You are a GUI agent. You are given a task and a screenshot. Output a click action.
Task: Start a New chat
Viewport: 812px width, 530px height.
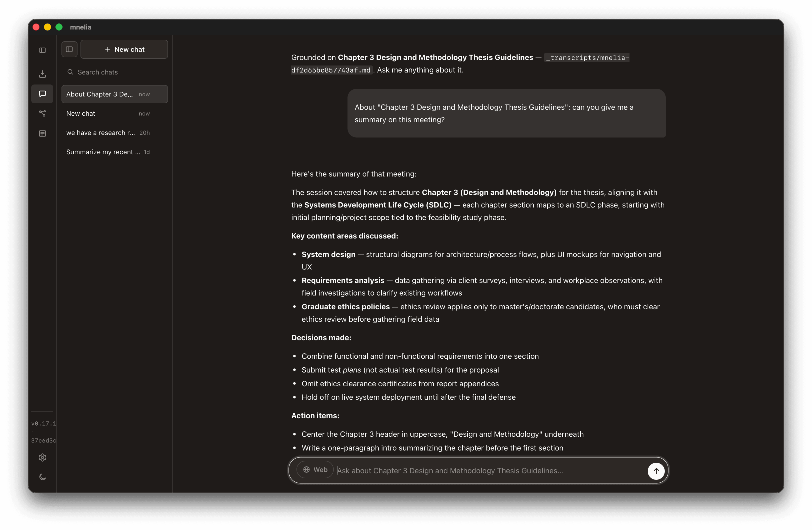click(x=124, y=49)
